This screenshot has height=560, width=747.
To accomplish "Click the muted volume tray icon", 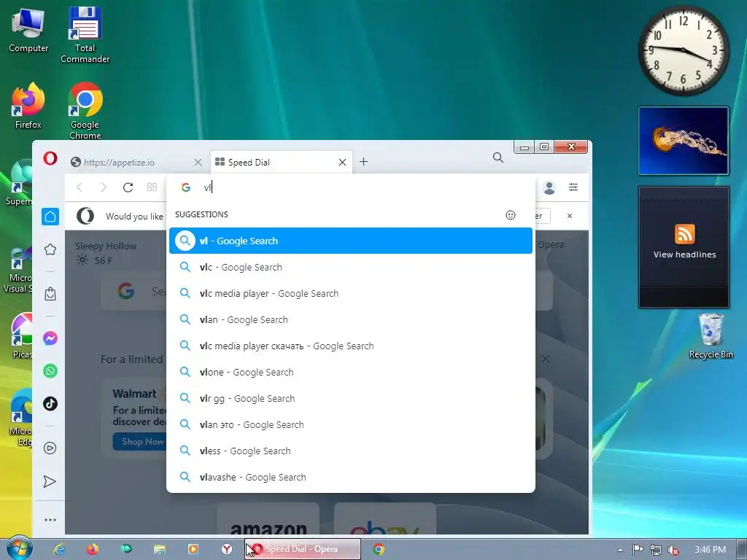I will click(673, 550).
